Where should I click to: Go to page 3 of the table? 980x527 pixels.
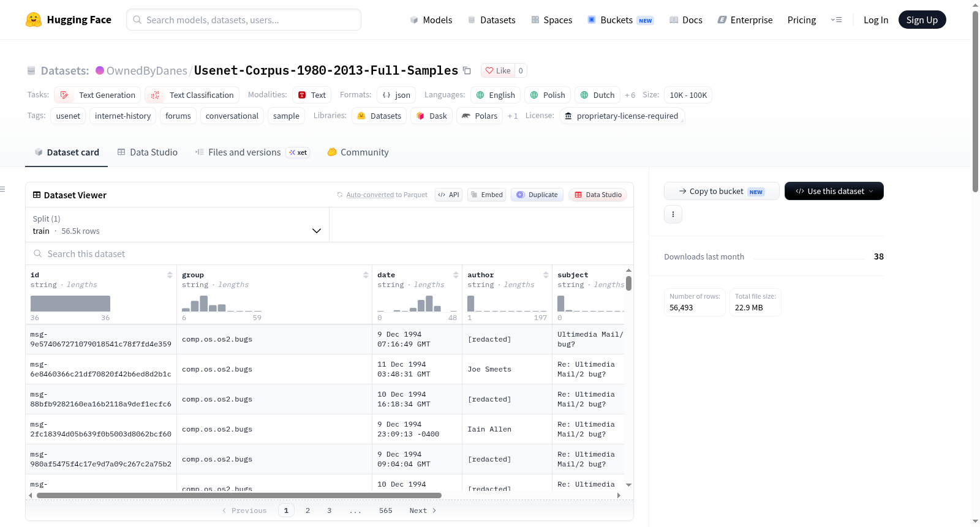[329, 510]
